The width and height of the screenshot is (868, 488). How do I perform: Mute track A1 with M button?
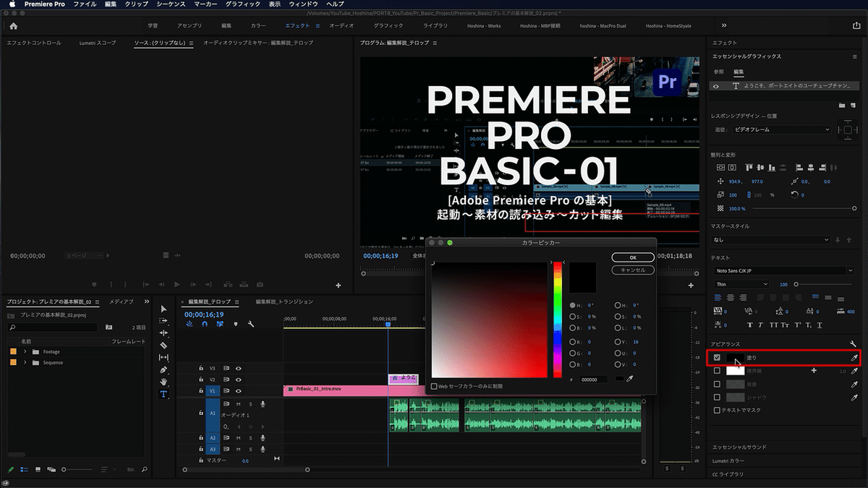pos(238,404)
